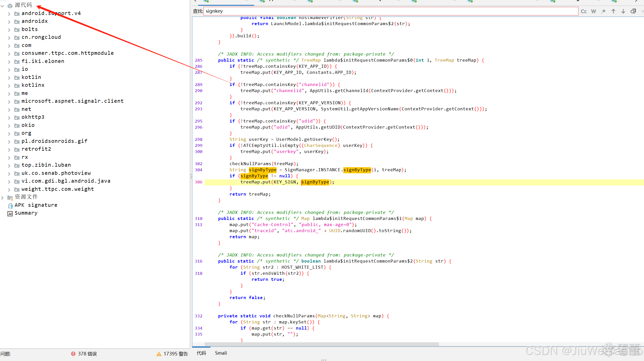Switch to the 代码 tab

tap(201, 353)
